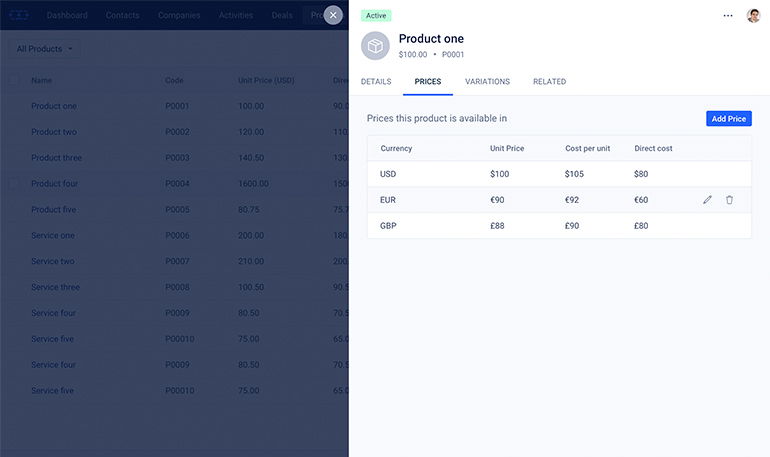This screenshot has height=457, width=770.
Task: Open Companies in the top navigation
Action: (x=179, y=15)
